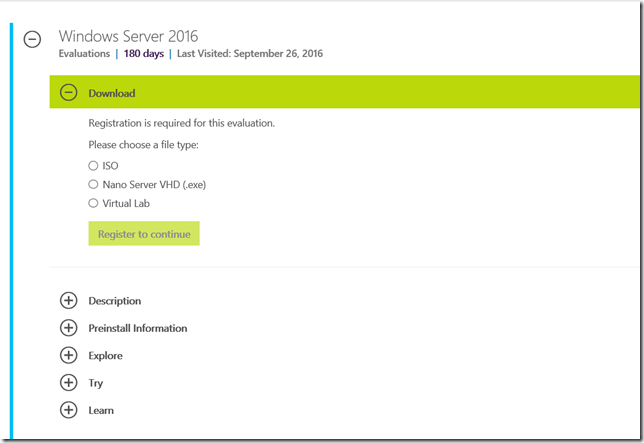Expand the Explore section label
Viewport: 644px width, 443px height.
(x=105, y=355)
